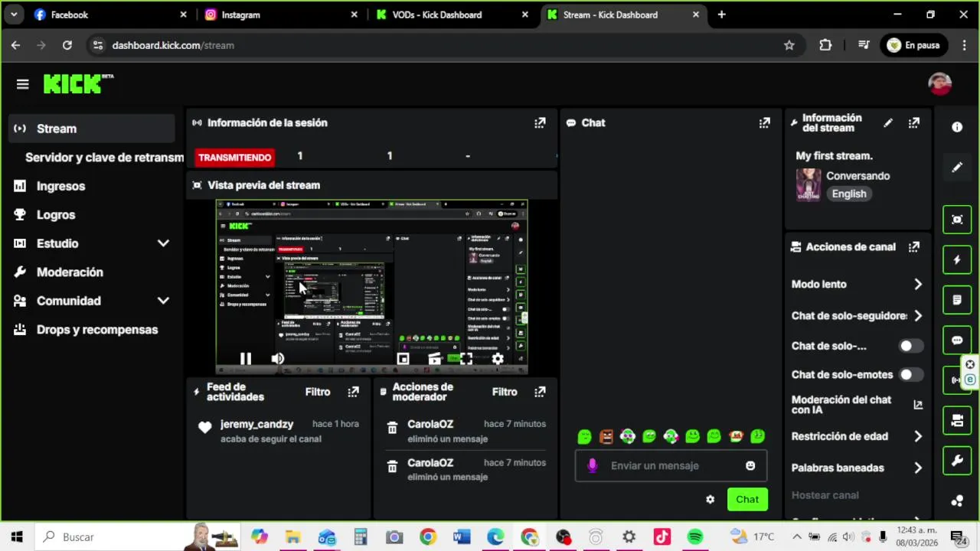Screen dimensions: 980x551
Task: Mute the stream preview volume
Action: [x=277, y=358]
